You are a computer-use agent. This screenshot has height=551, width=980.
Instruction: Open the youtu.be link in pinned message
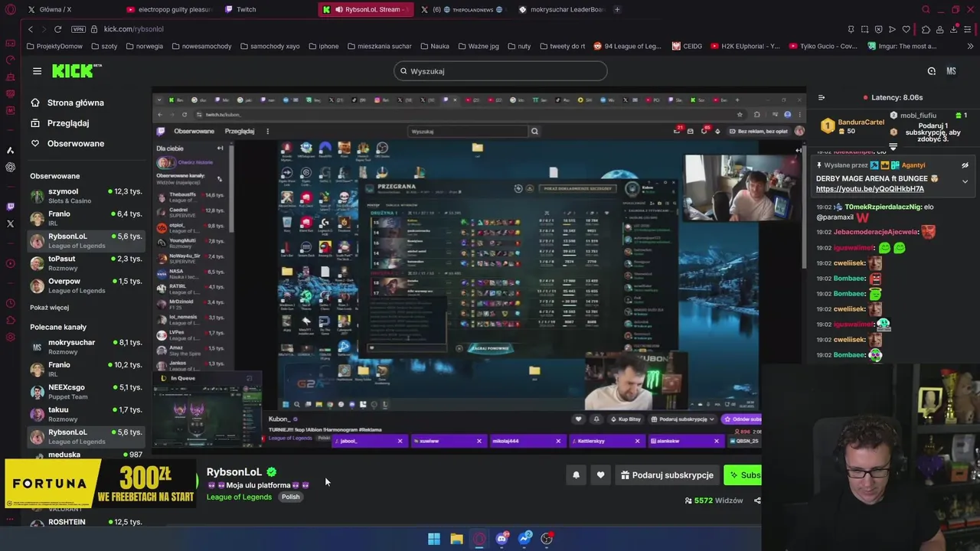870,189
